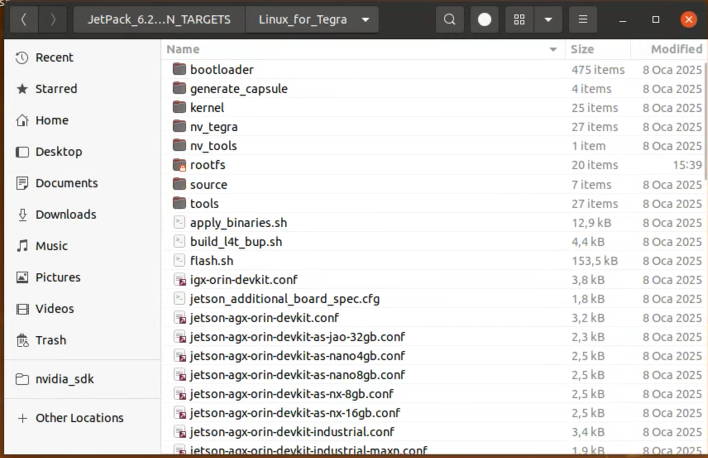708x458 pixels.
Task: Open Desktop in the sidebar
Action: [x=82, y=151]
